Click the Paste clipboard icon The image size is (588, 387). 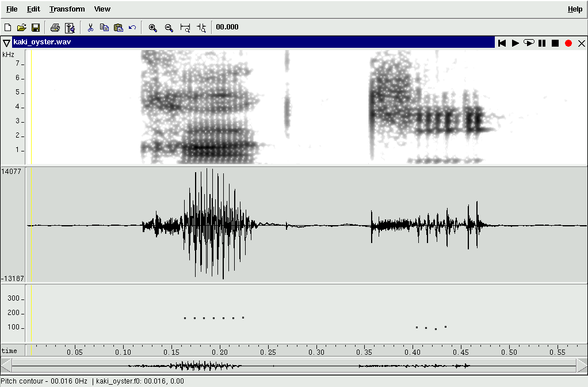119,27
